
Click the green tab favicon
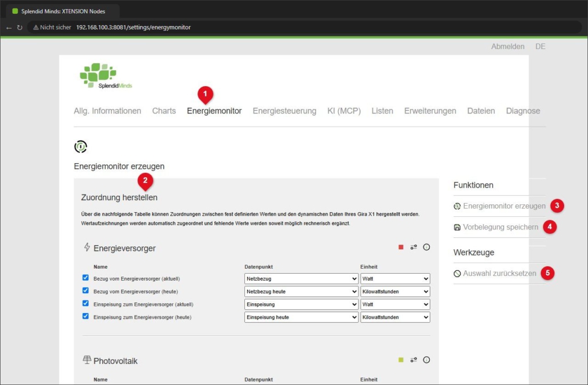tap(15, 11)
